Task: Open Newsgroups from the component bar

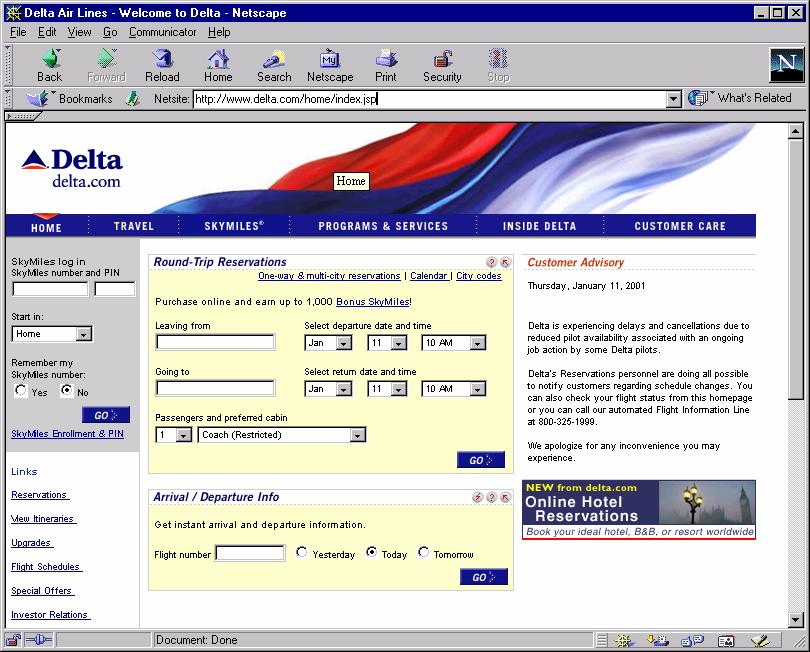Action: point(692,641)
